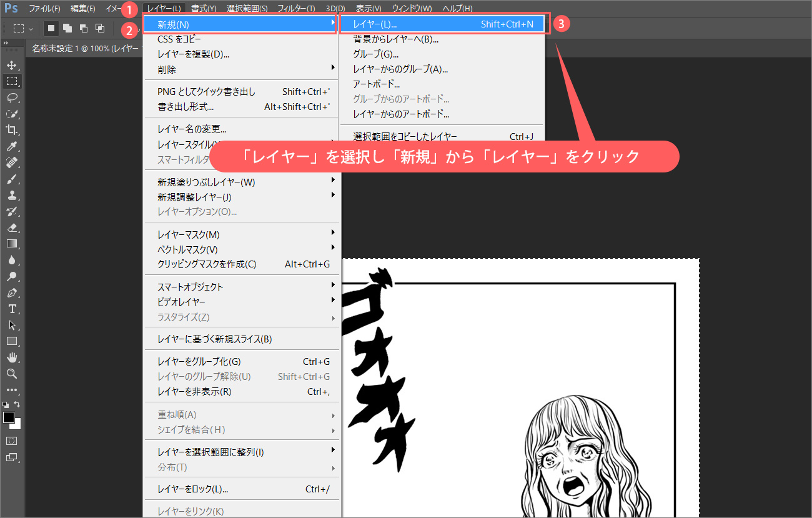Select the Rectangular Marquee tool in toolbox
The height and width of the screenshot is (518, 812).
coord(11,81)
